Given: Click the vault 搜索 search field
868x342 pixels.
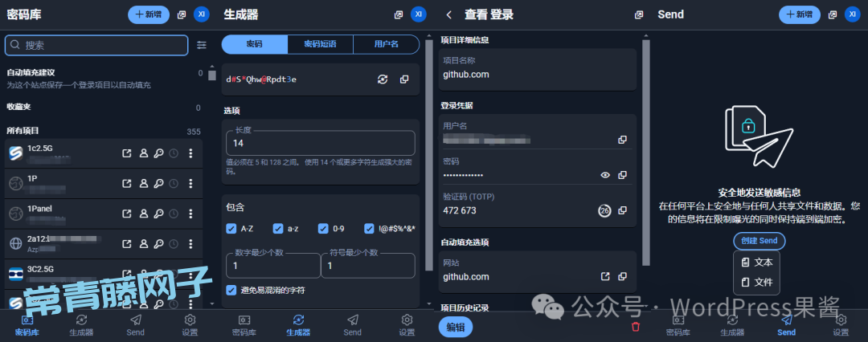Looking at the screenshot, I should coord(96,46).
